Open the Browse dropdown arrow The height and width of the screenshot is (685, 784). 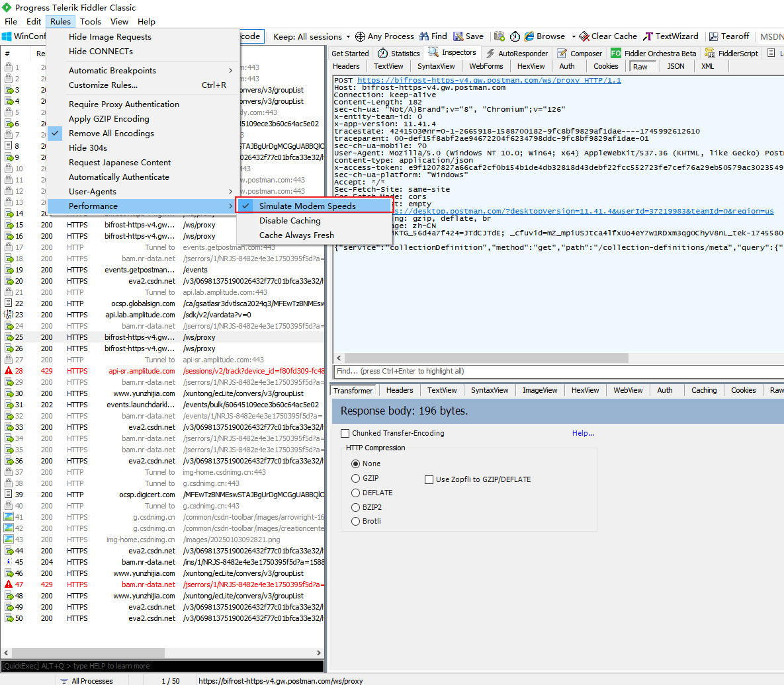point(574,36)
